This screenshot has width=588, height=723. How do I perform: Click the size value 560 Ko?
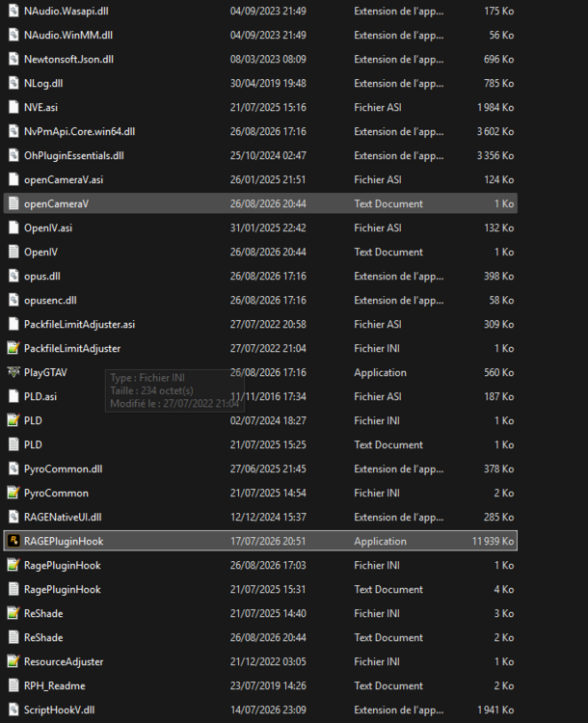498,372
